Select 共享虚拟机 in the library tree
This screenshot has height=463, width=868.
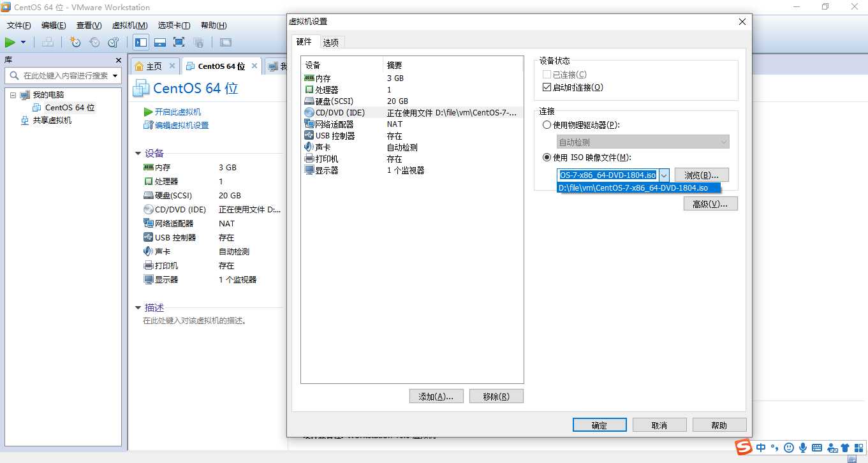pos(52,120)
